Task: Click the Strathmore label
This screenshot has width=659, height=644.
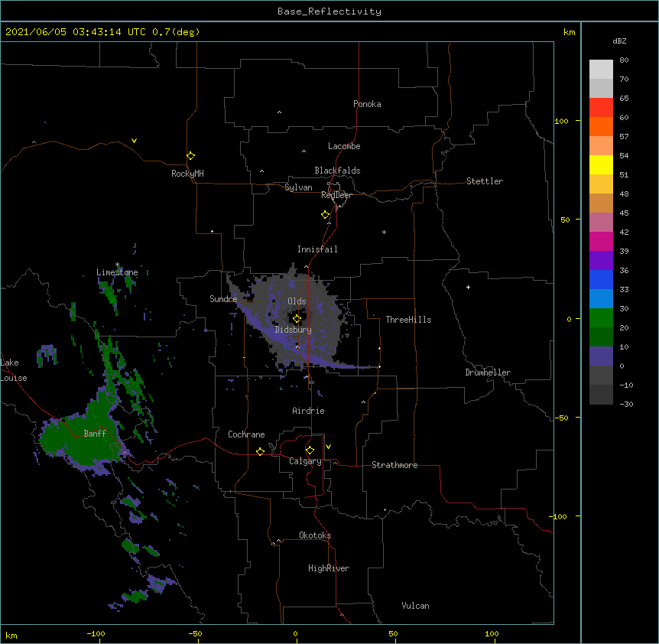Action: 394,465
